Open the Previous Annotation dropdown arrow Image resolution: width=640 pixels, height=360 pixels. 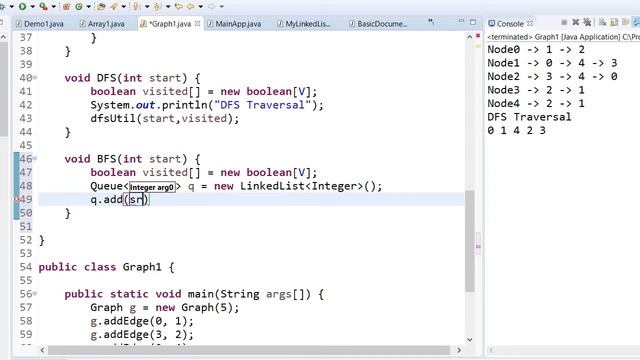[167, 7]
